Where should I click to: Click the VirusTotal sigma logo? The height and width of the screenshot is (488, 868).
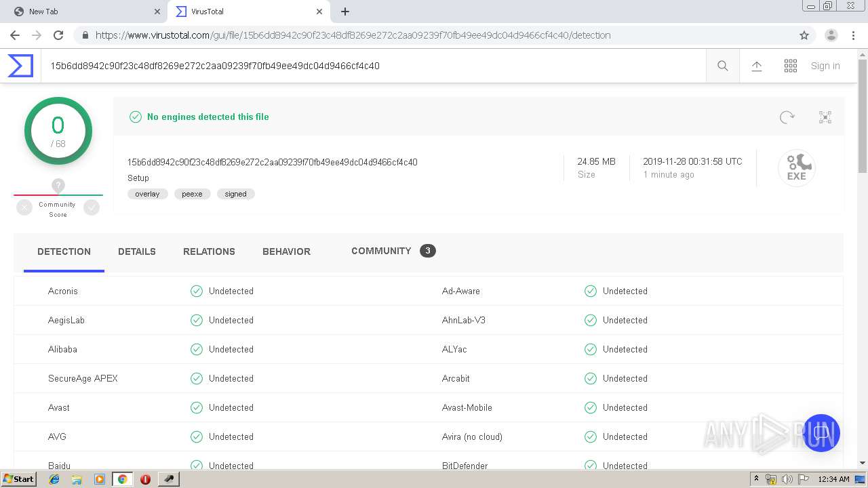pos(20,66)
